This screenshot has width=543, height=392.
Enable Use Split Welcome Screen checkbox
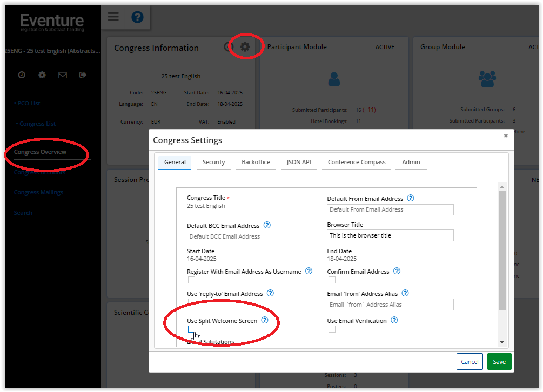[x=191, y=329]
